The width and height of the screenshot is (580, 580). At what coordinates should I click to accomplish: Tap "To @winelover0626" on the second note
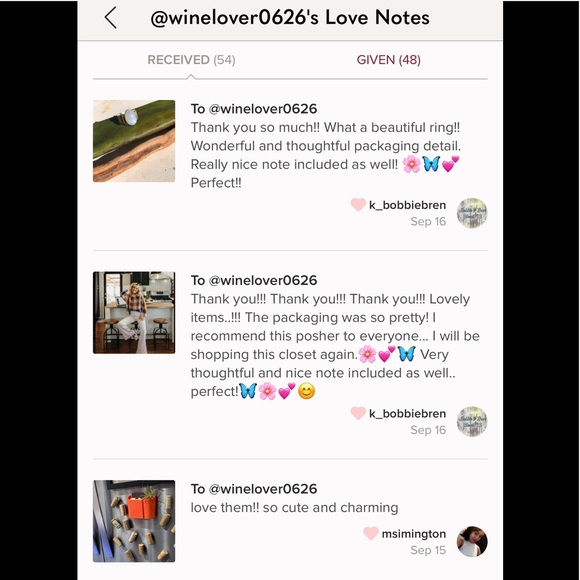(x=254, y=280)
